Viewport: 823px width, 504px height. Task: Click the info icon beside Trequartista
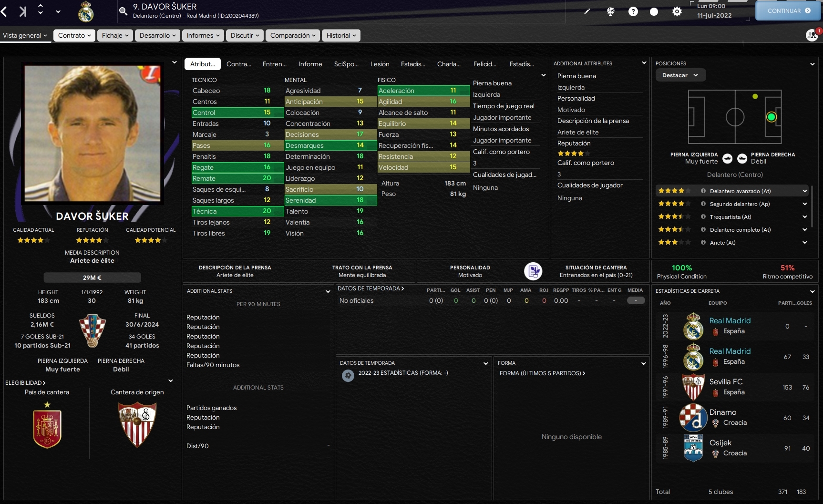click(703, 216)
